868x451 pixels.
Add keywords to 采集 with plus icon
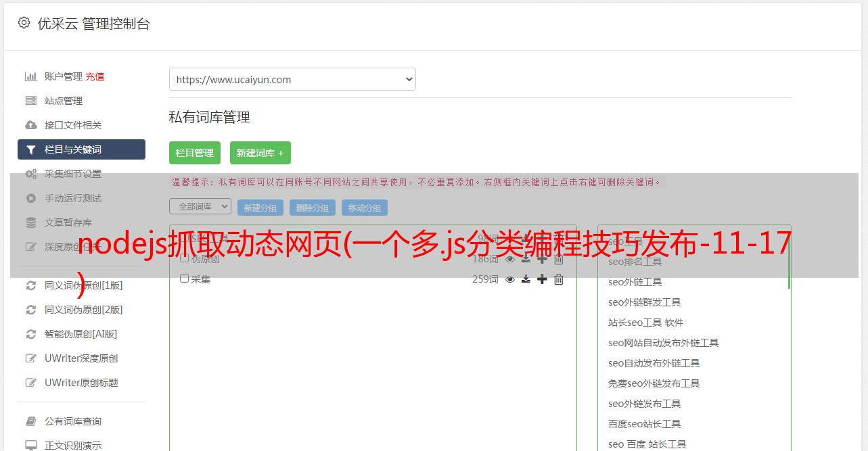(542, 279)
